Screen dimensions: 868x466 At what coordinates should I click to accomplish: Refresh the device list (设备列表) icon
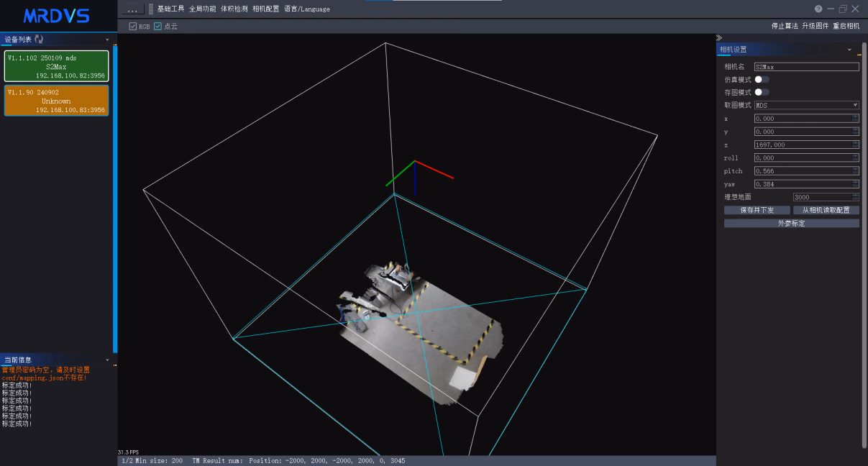tap(39, 40)
